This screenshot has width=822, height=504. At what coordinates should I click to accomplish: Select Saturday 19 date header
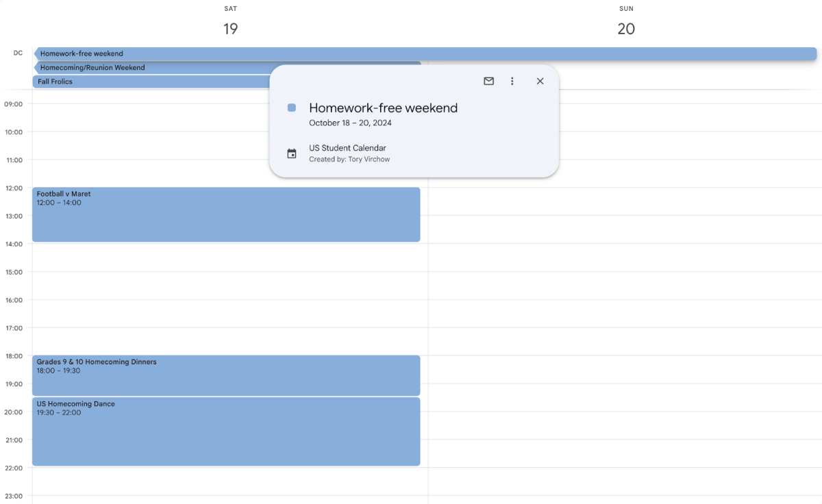(x=230, y=29)
